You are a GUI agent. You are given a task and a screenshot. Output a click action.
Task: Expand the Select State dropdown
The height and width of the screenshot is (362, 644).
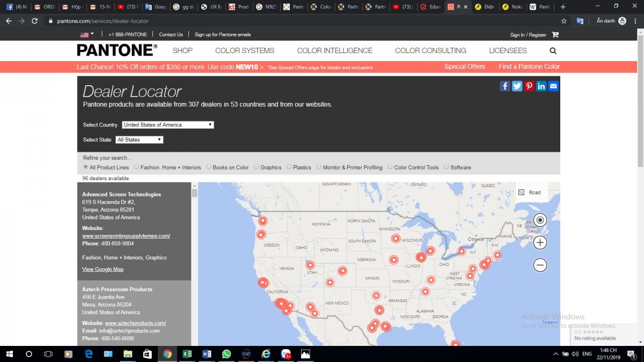(140, 140)
